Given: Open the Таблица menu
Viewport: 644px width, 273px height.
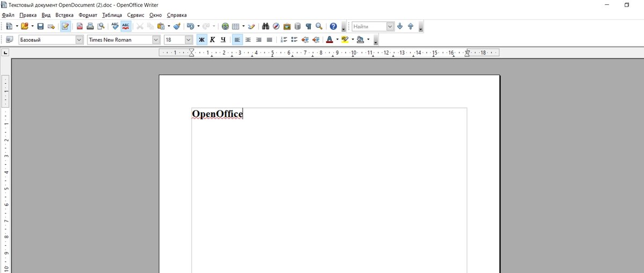Looking at the screenshot, I should point(112,15).
